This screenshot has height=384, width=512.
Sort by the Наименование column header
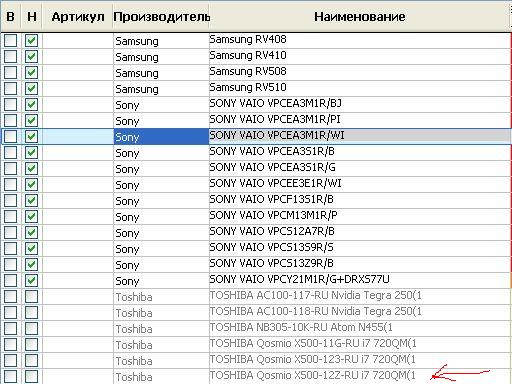click(359, 16)
